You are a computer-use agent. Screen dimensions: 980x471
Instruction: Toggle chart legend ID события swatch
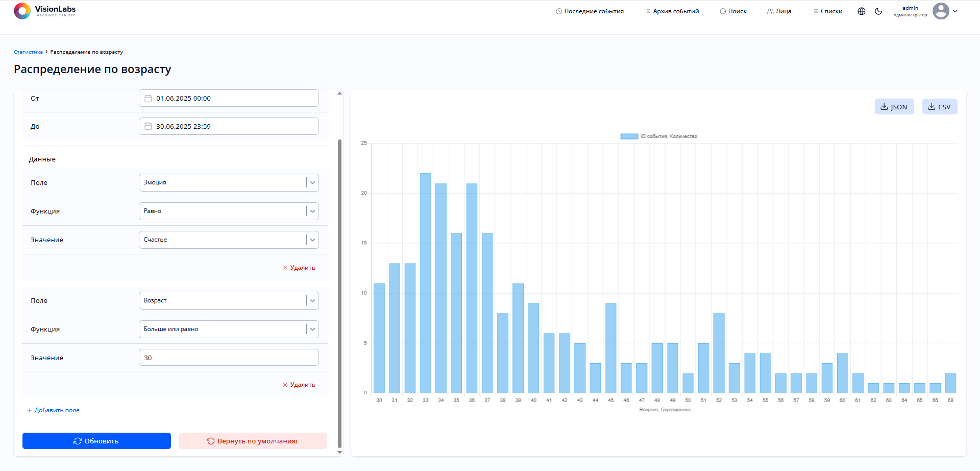[x=629, y=136]
